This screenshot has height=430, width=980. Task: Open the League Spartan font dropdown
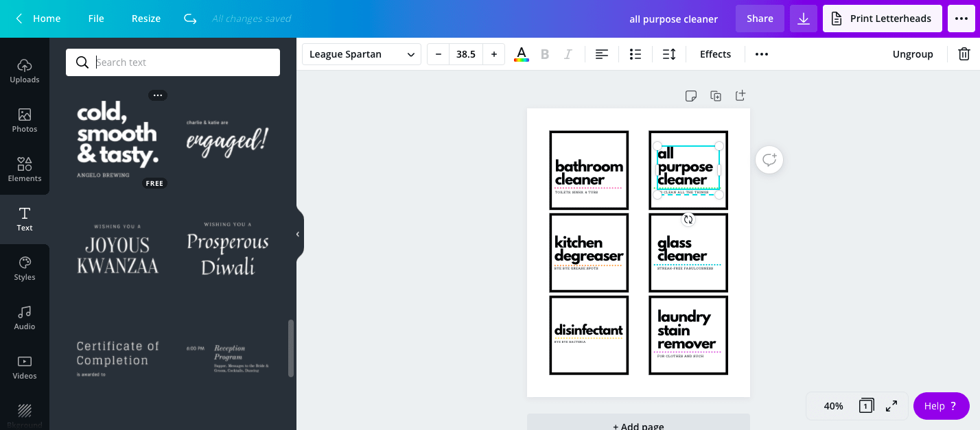362,54
